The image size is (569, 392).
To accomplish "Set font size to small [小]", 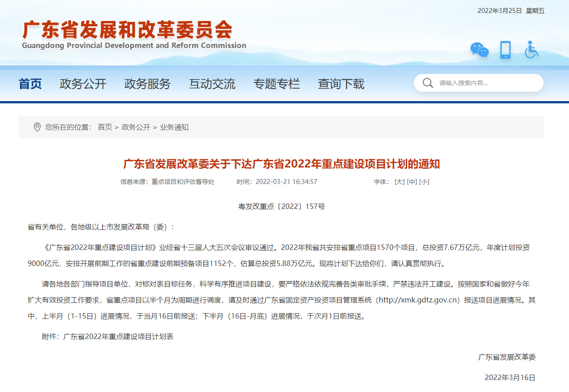I will tap(424, 182).
